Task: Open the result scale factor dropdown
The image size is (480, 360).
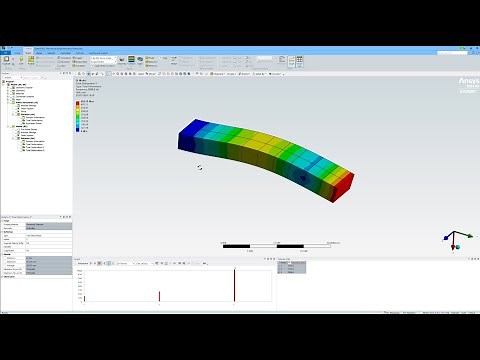Action: 104,58
